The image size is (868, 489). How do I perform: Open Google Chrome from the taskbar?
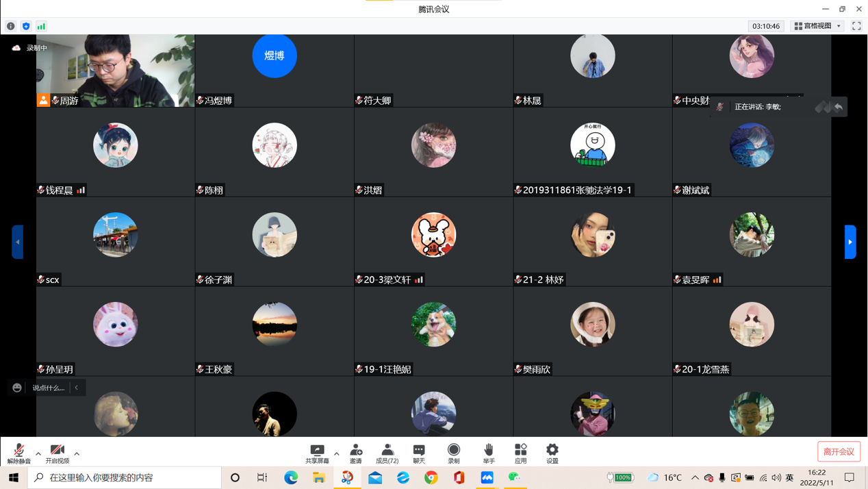(x=431, y=477)
